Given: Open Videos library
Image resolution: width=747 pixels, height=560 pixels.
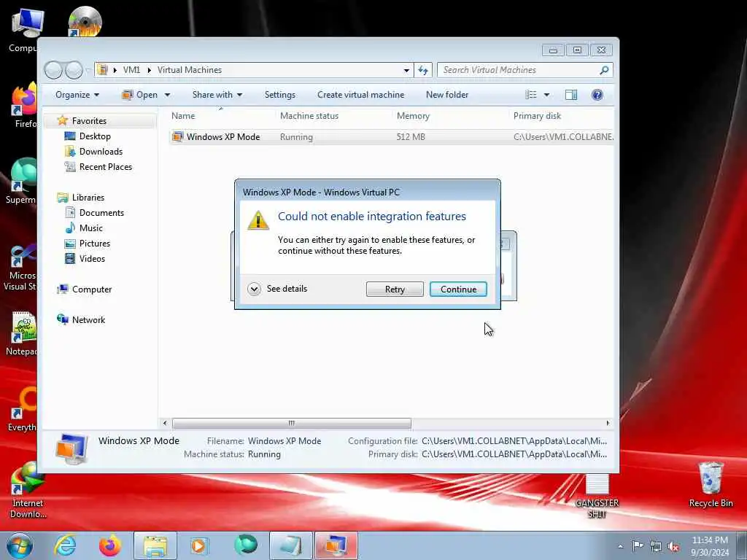Looking at the screenshot, I should coord(92,259).
